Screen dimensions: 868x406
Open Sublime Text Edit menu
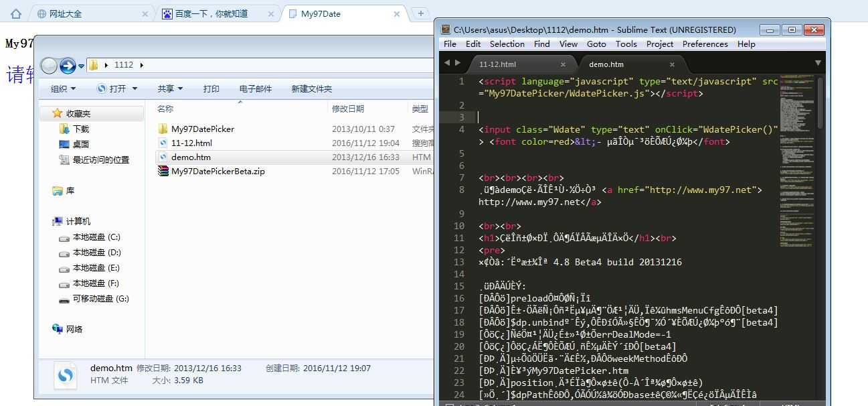[x=473, y=44]
